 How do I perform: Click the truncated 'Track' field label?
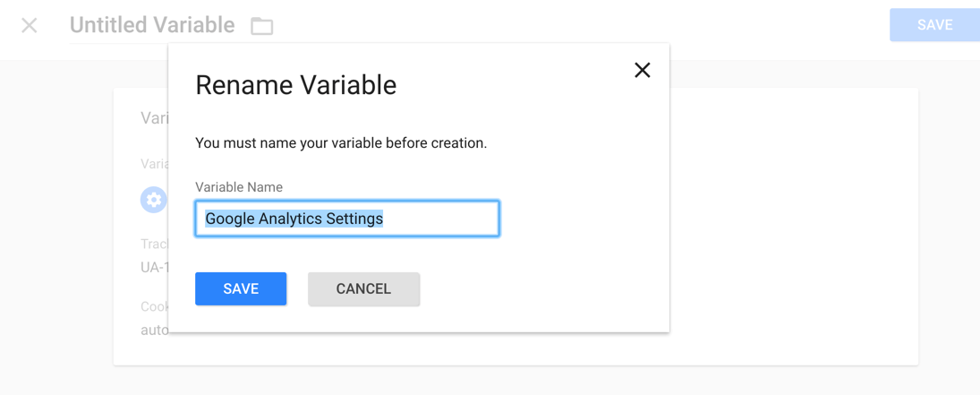[x=154, y=244]
